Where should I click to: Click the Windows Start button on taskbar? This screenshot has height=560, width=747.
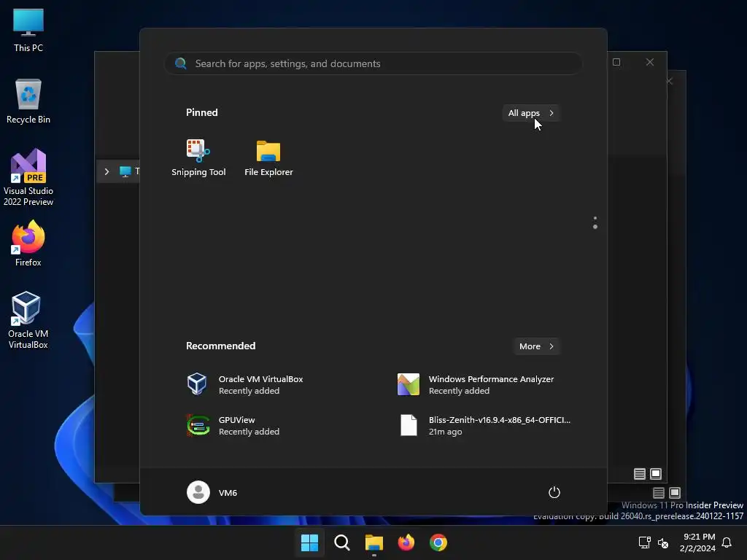(309, 542)
